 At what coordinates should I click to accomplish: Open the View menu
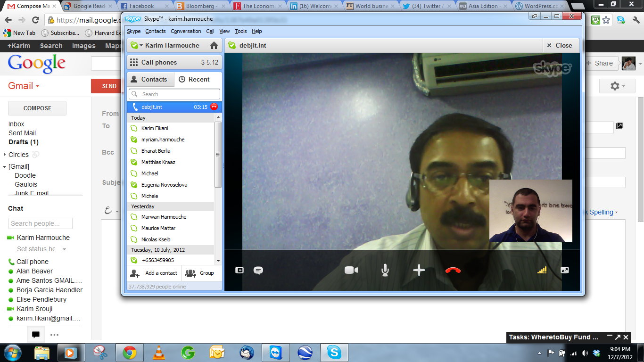224,31
